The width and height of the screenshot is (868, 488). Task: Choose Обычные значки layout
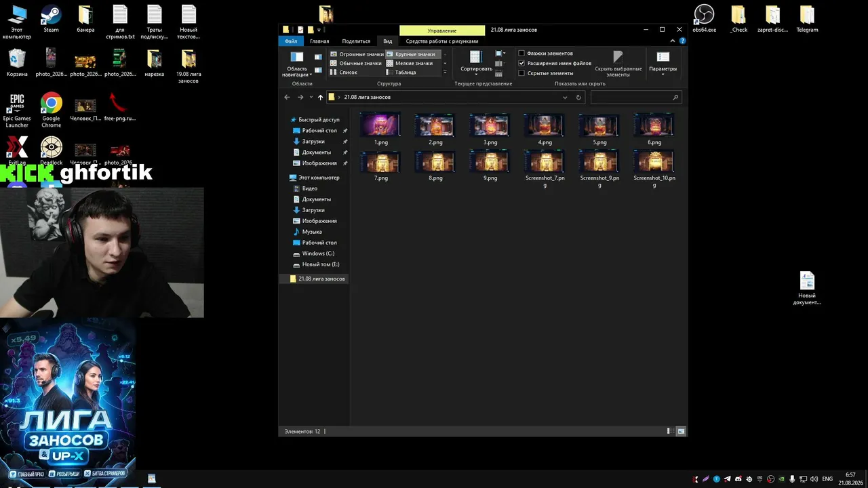(356, 63)
